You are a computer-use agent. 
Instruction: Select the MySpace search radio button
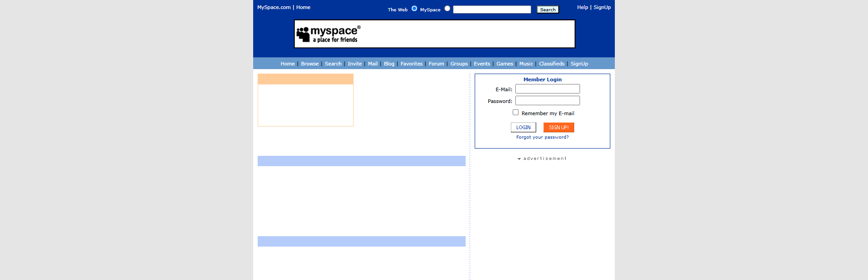pos(447,9)
